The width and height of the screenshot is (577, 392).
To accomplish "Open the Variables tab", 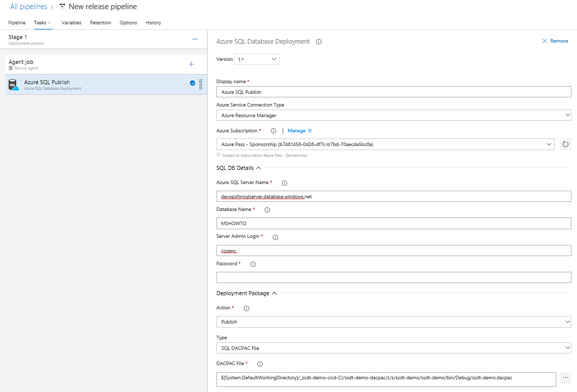I will click(x=71, y=23).
